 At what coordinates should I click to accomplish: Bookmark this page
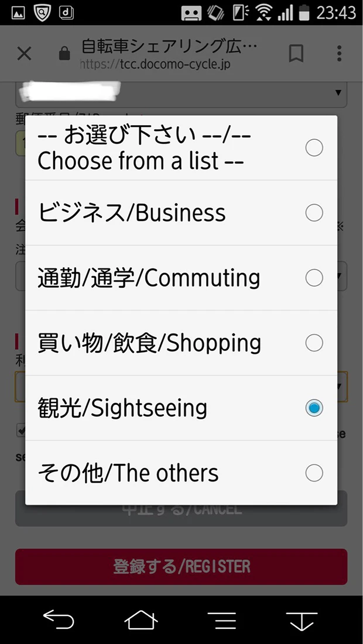tap(296, 54)
